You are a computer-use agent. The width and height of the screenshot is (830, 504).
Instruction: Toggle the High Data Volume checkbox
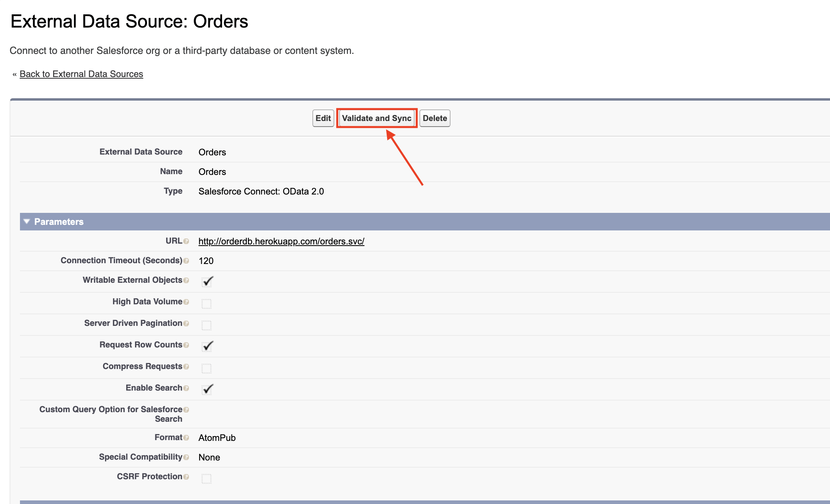(207, 304)
